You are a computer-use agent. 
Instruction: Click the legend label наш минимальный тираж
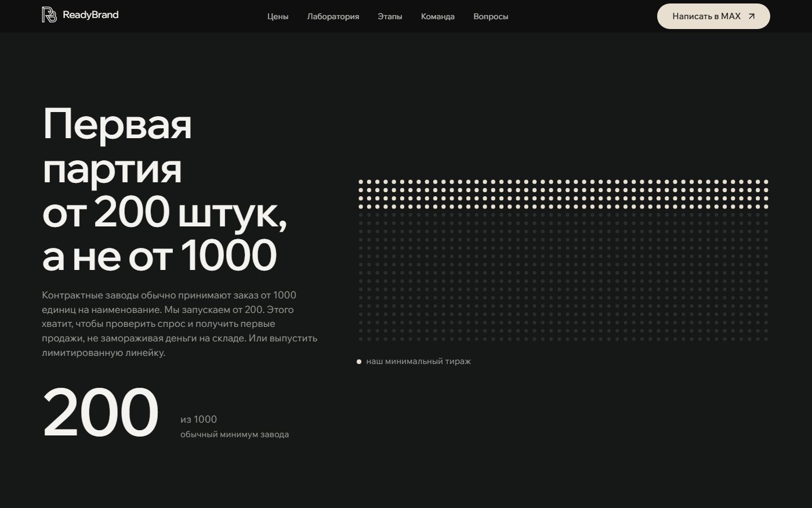click(418, 361)
